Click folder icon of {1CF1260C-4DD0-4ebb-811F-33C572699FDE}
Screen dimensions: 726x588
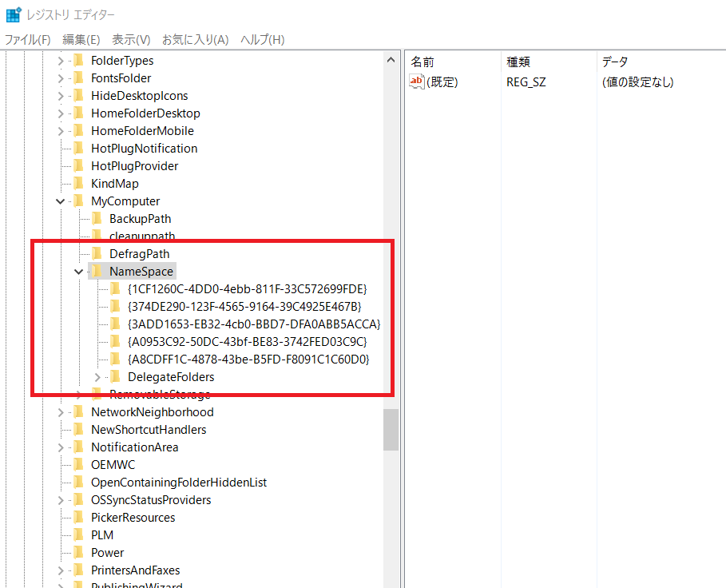coord(115,289)
